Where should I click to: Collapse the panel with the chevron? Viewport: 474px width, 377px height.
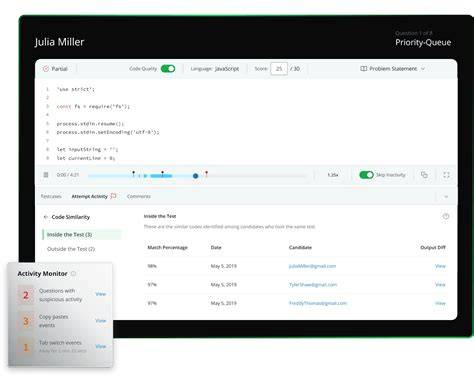coord(446,197)
